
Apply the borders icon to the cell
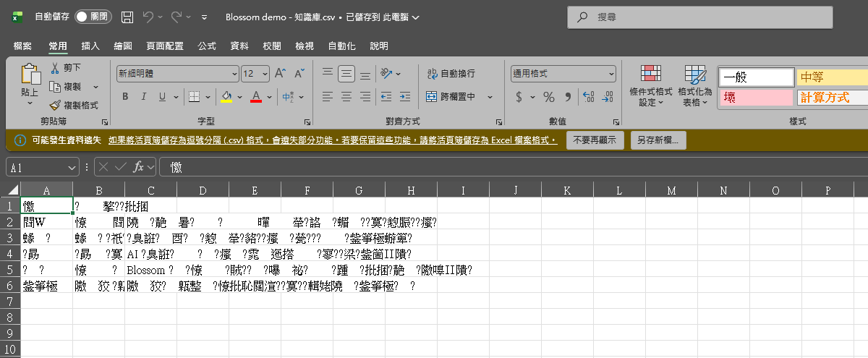194,97
